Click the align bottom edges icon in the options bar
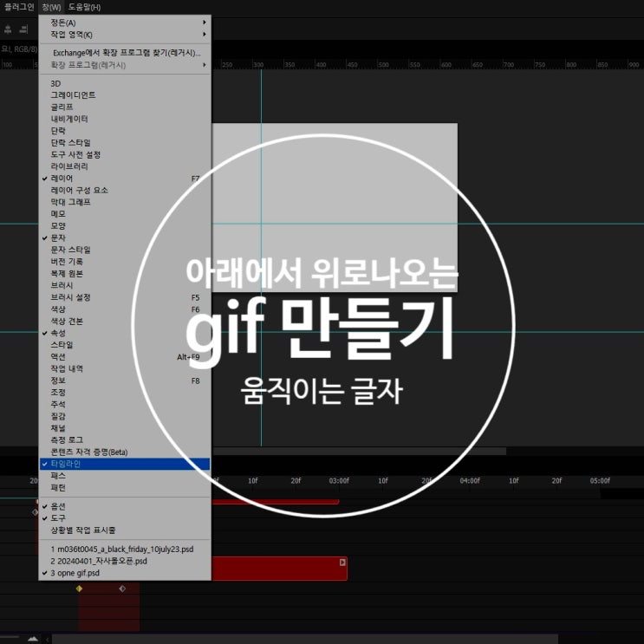The width and height of the screenshot is (644, 644). 23,29
